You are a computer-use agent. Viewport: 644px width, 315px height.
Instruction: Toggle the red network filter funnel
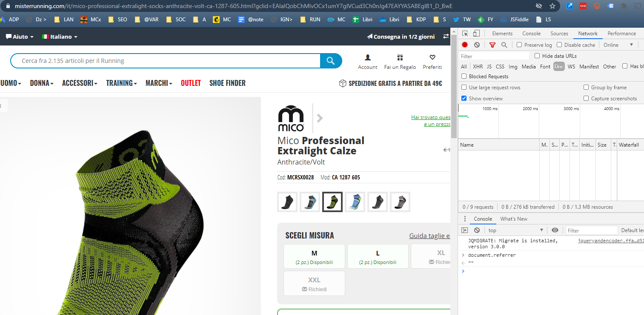click(492, 45)
